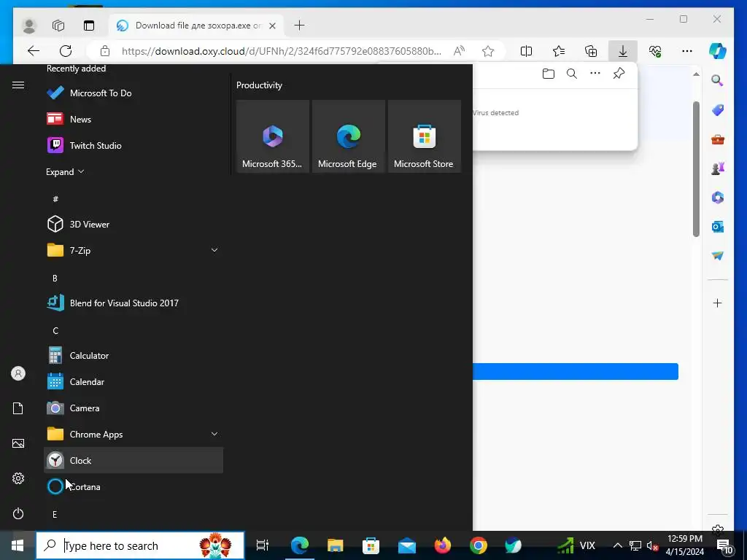Close the Download file tab

tap(273, 26)
